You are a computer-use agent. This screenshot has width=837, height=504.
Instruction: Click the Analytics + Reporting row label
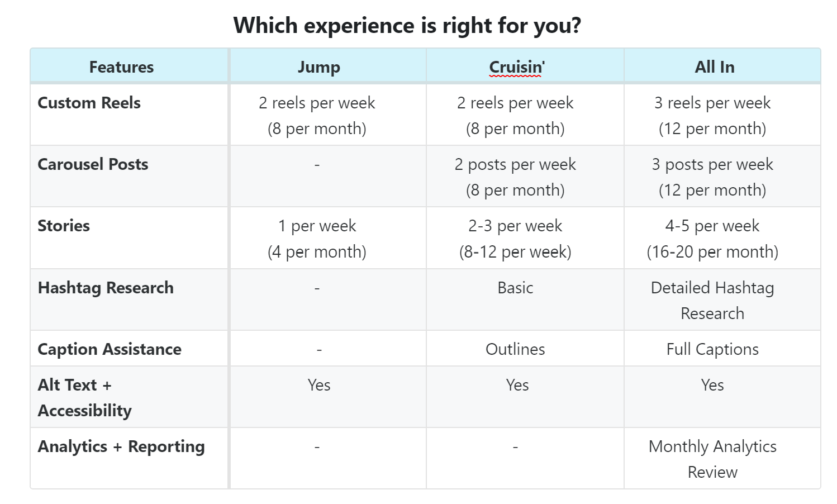(x=121, y=446)
